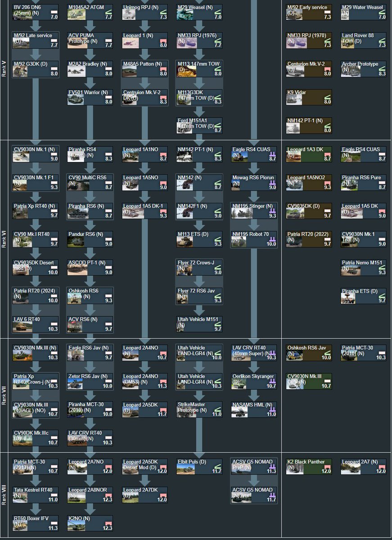Image resolution: width=392 pixels, height=540 pixels.
Task: Select the Leopard 1A1NO (N) card
Action: 145,153
